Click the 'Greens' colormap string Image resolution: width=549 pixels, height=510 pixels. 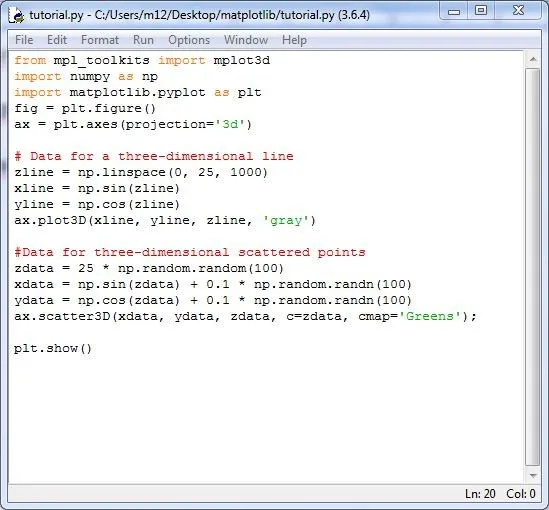pos(430,316)
